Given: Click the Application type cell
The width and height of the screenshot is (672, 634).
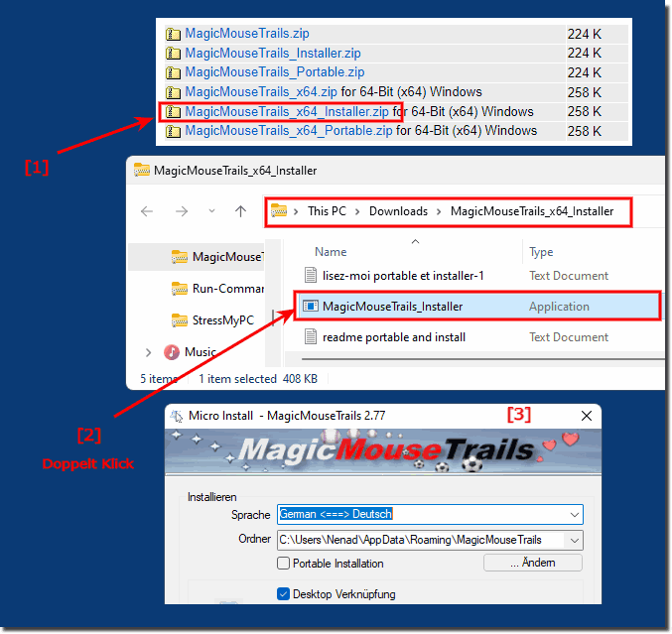Looking at the screenshot, I should pos(559,307).
